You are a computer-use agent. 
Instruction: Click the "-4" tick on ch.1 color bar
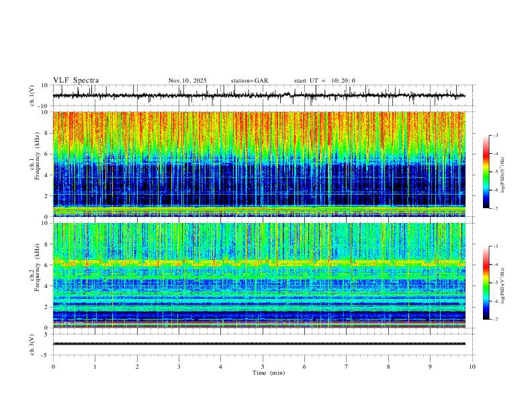(495, 154)
